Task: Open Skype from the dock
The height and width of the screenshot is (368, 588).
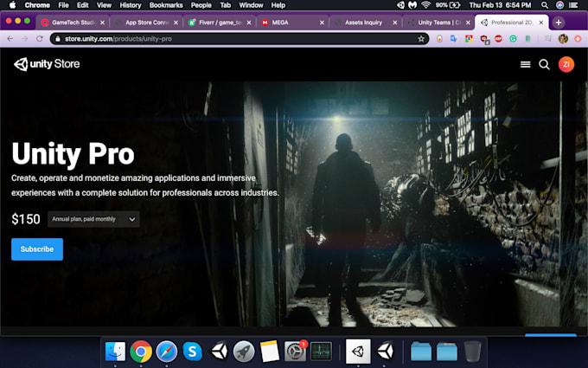Action: pyautogui.click(x=193, y=352)
